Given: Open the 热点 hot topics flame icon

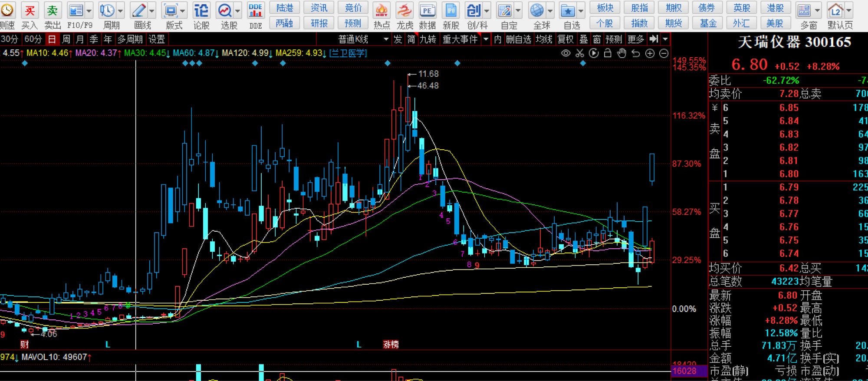Looking at the screenshot, I should [381, 10].
